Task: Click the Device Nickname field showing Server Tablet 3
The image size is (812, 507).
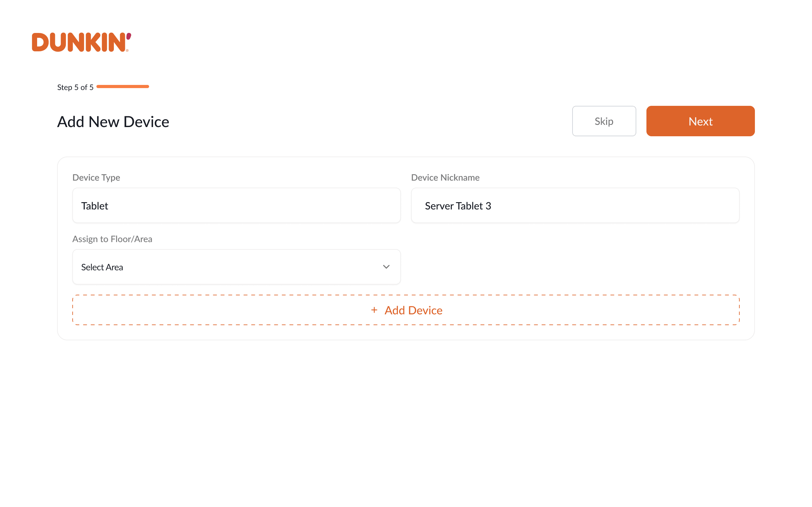Action: [x=575, y=206]
